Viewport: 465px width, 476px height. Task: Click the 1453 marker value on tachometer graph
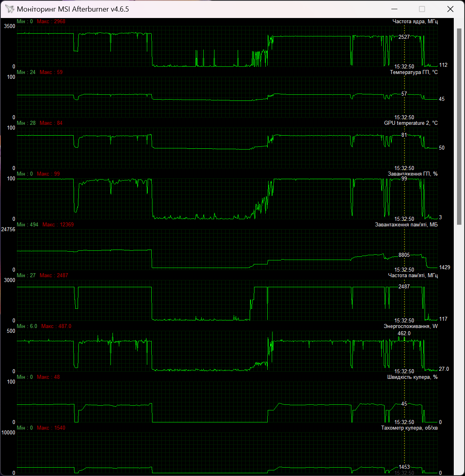(x=404, y=467)
